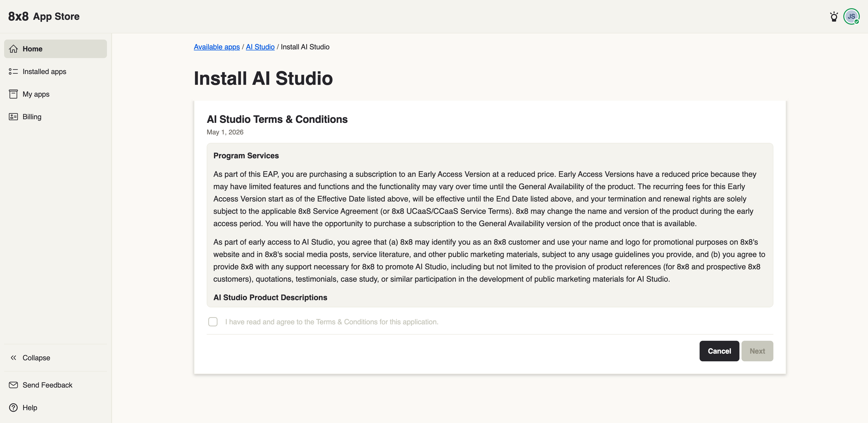Check the agree to Terms & Conditions box

(x=213, y=322)
